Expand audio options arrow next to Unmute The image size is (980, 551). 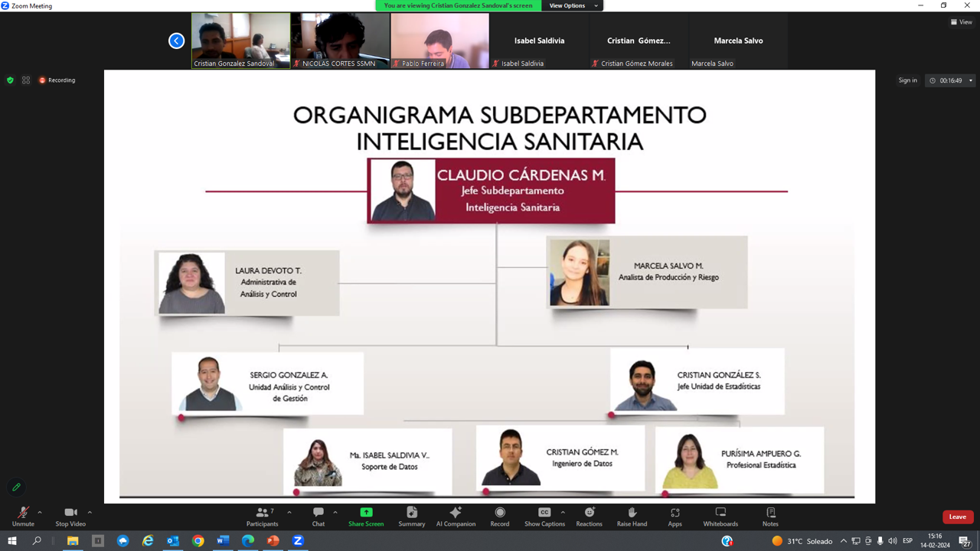(40, 512)
